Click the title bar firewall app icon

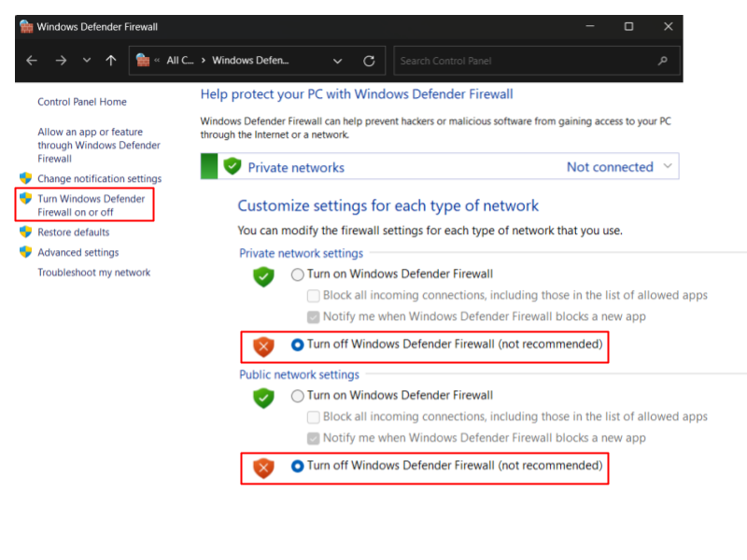[x=27, y=27]
